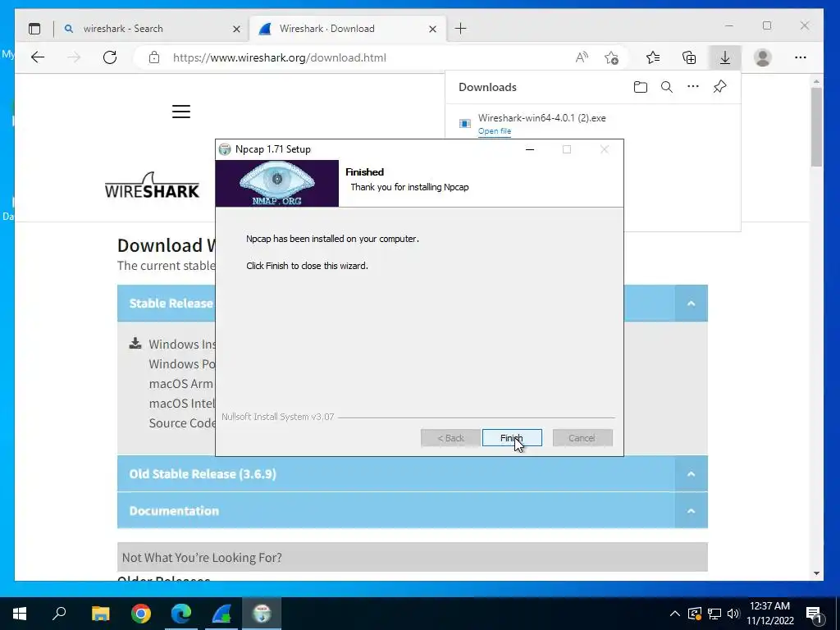The image size is (840, 630).
Task: Click the Windows Installer download link
Action: click(x=182, y=344)
